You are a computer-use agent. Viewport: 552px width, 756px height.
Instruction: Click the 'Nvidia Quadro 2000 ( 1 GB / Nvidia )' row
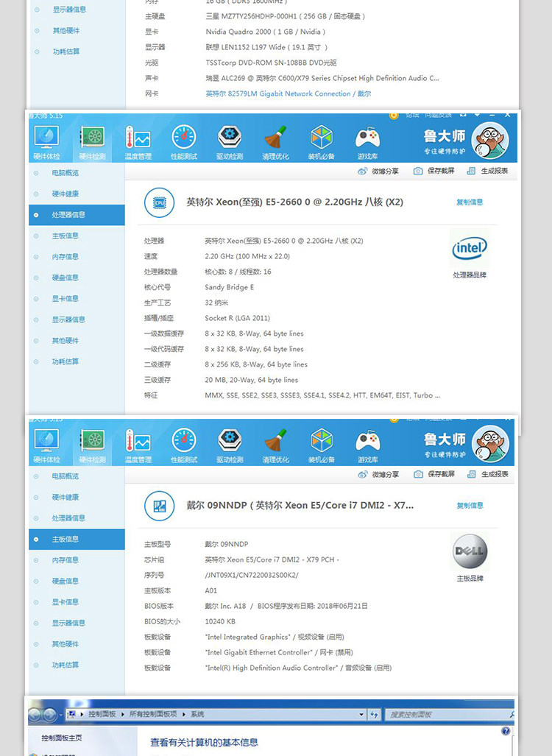coord(266,32)
